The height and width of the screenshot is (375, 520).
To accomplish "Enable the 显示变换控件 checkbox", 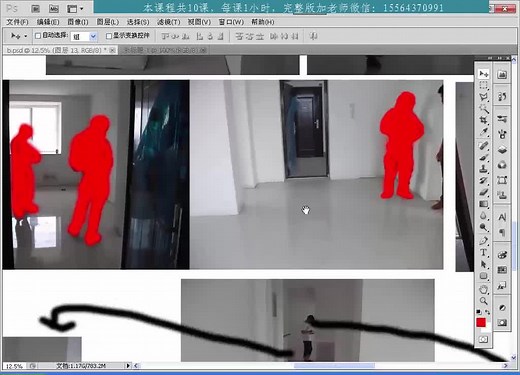I will (109, 36).
